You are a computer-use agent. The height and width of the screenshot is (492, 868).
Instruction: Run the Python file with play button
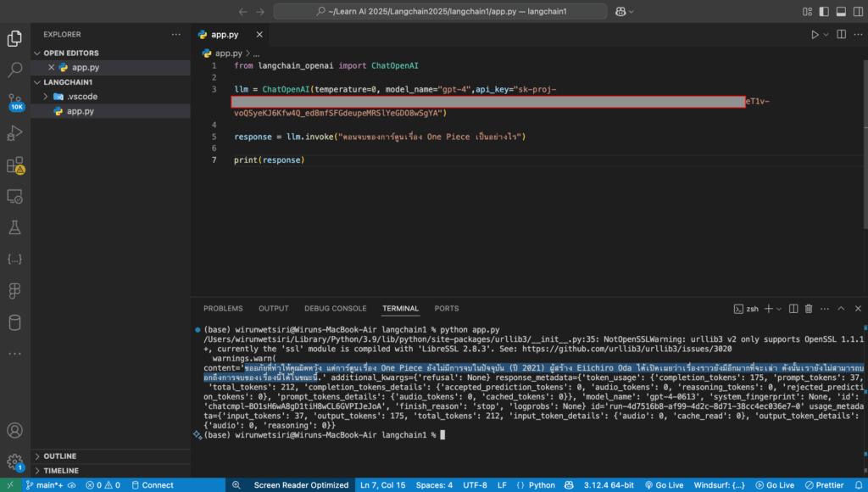[x=815, y=35]
